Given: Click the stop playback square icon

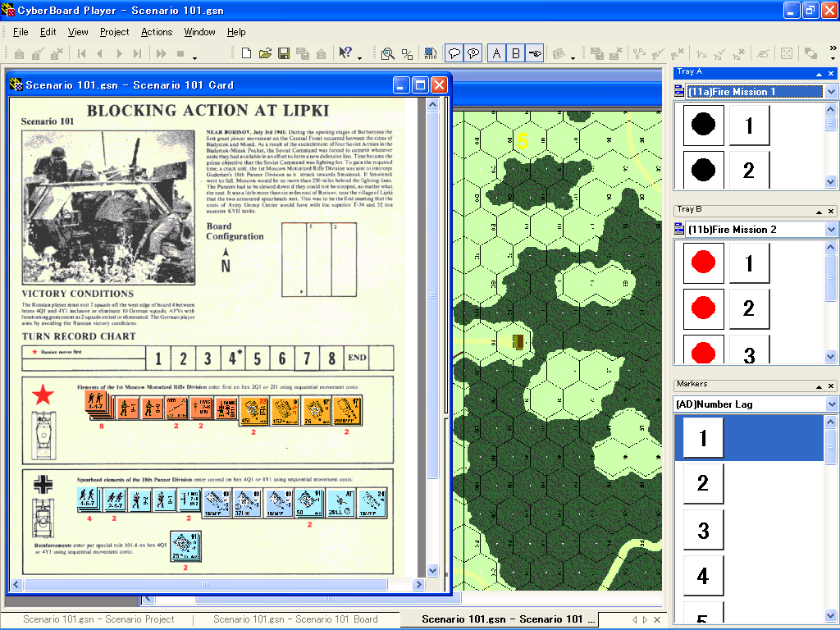Looking at the screenshot, I should tap(180, 53).
